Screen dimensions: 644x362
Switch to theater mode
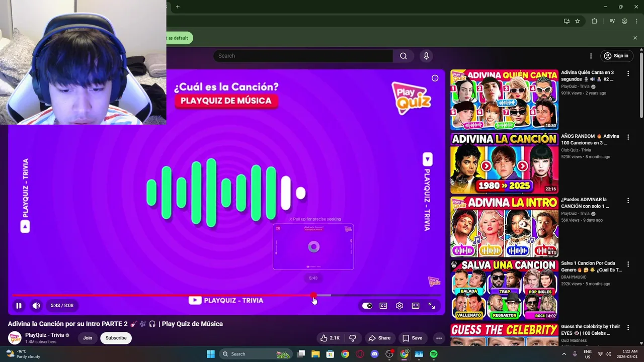click(x=416, y=306)
